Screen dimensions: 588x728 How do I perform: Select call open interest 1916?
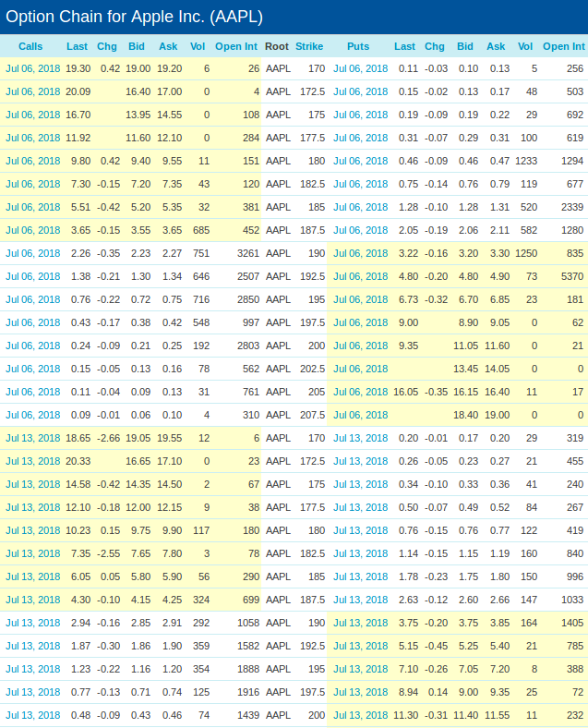click(x=248, y=692)
